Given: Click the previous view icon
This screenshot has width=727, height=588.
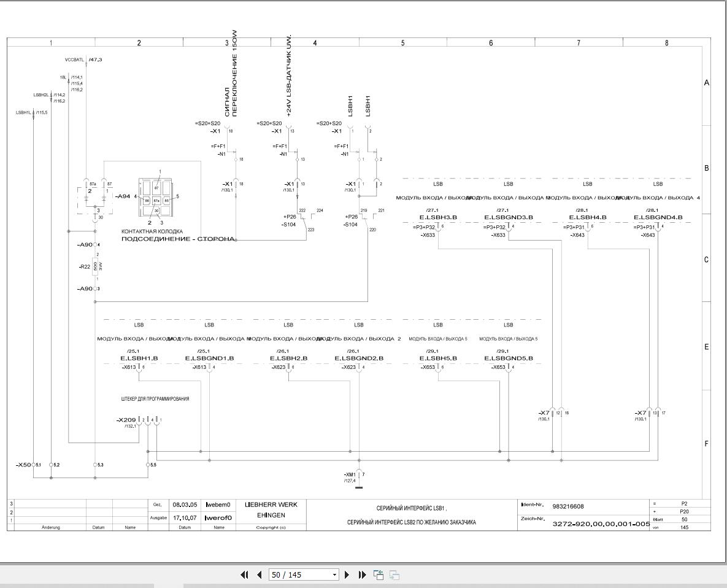Looking at the screenshot, I should (379, 575).
